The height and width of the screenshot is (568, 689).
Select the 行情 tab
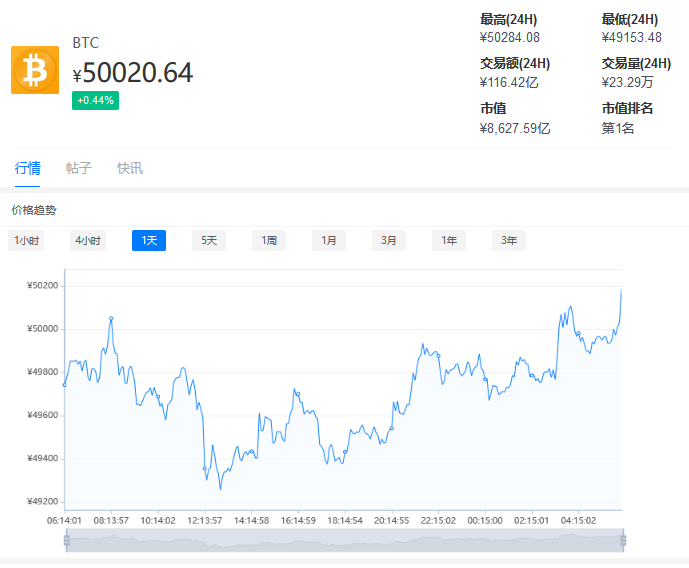coord(27,168)
